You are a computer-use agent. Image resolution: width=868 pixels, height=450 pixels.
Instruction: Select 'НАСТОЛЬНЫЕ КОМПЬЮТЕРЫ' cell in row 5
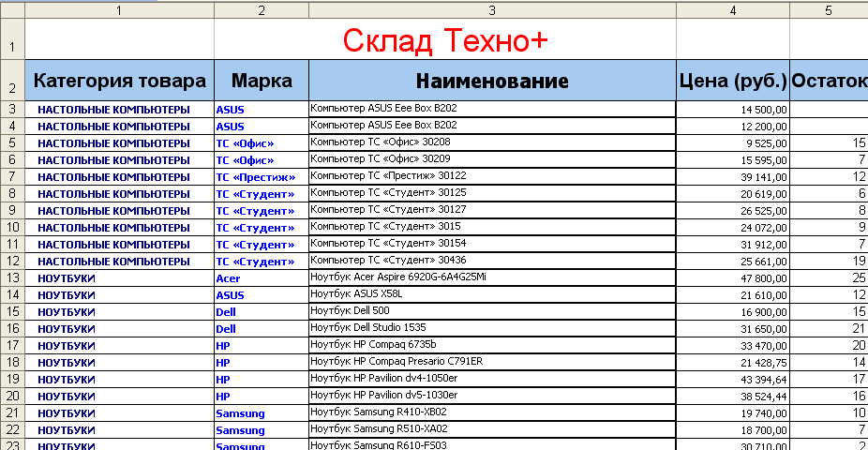click(120, 142)
